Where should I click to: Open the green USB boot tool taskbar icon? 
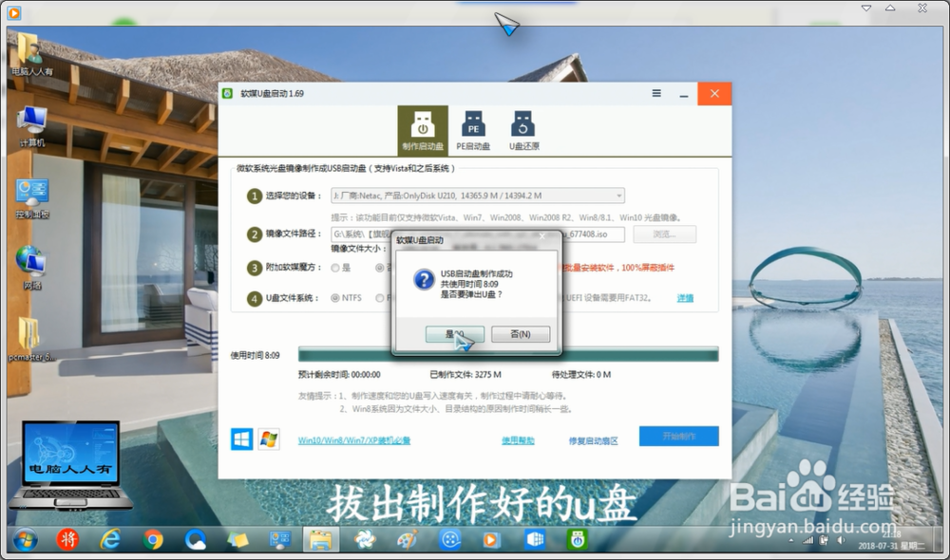(577, 539)
